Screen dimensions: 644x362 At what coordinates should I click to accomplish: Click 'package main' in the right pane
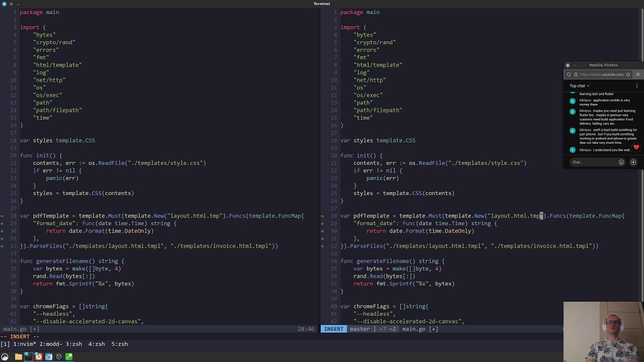(360, 12)
